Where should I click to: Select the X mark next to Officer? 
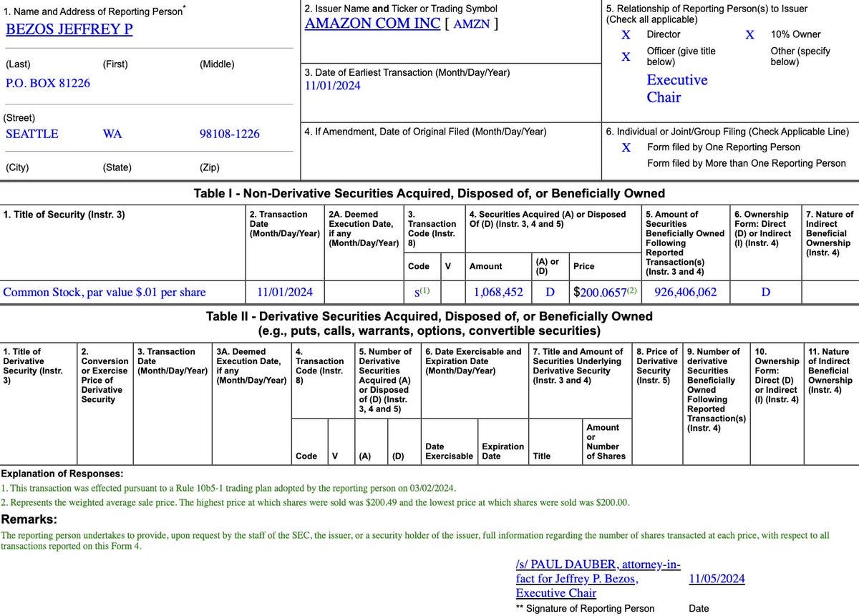coord(626,57)
